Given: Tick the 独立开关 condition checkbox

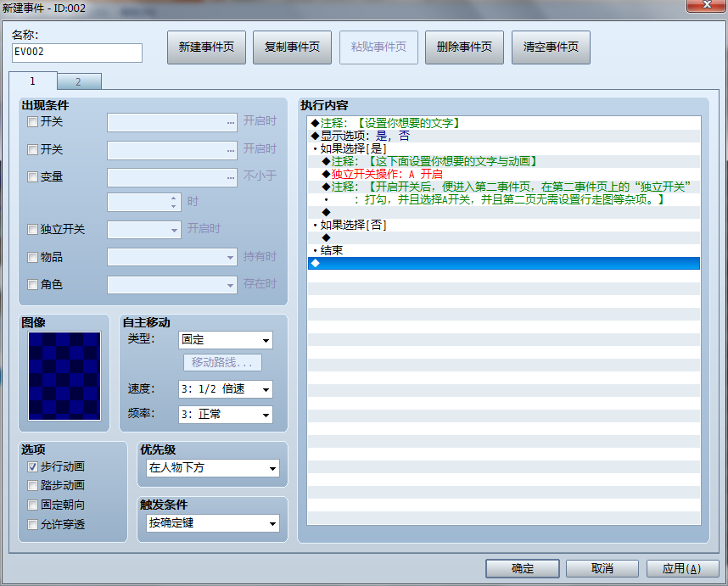Looking at the screenshot, I should pos(32,229).
